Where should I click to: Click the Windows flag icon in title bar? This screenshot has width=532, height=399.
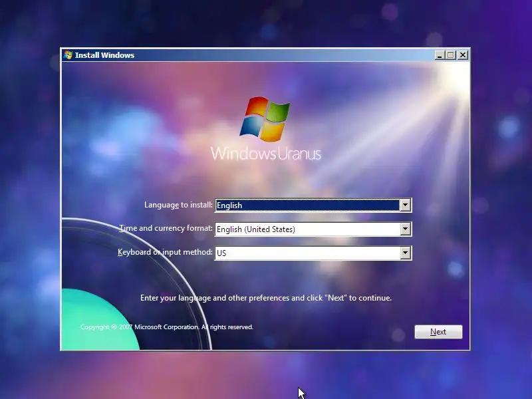(x=68, y=55)
